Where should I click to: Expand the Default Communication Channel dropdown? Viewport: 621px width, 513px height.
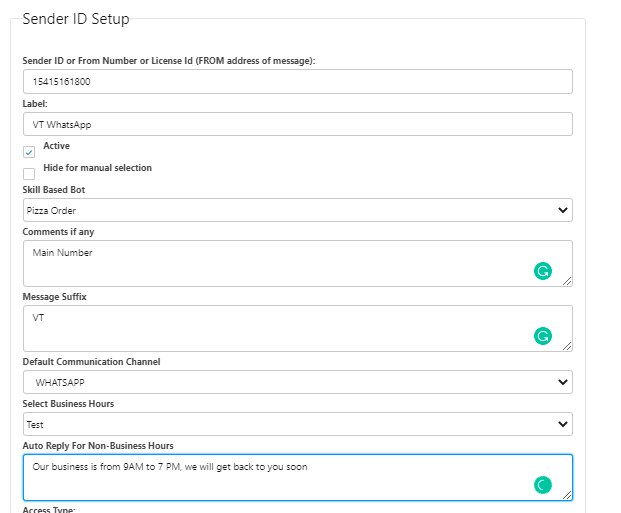click(x=297, y=382)
